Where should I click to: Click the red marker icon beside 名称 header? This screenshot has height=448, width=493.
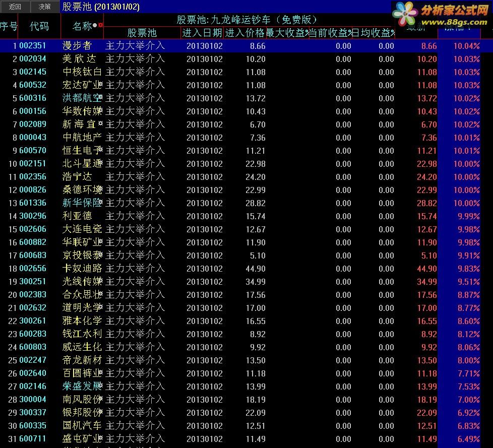100,25
